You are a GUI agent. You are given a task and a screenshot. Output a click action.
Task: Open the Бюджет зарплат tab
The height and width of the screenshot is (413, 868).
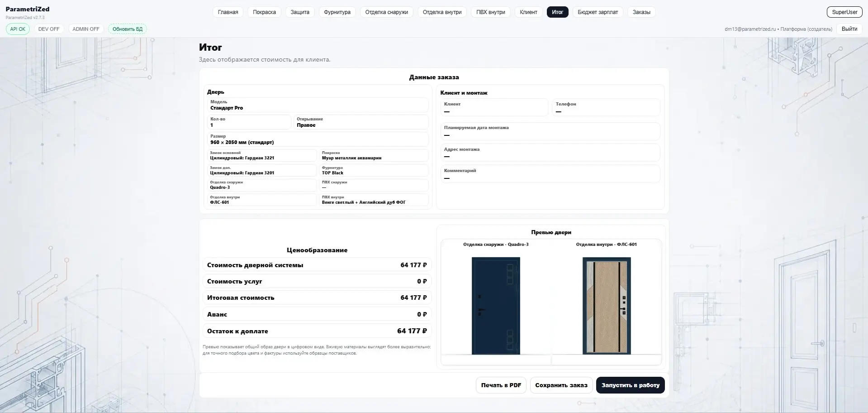(598, 12)
